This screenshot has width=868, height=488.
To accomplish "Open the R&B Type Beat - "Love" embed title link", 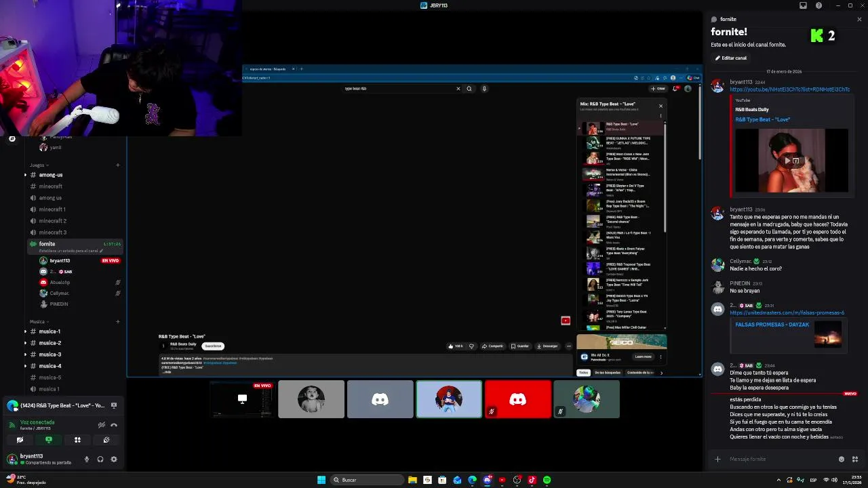I will pos(763,119).
